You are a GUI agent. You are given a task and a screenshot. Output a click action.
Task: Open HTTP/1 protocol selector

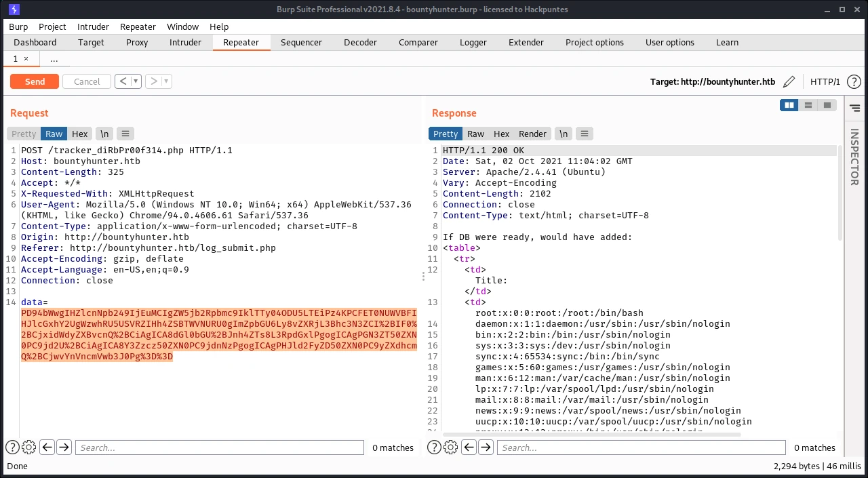pyautogui.click(x=825, y=81)
